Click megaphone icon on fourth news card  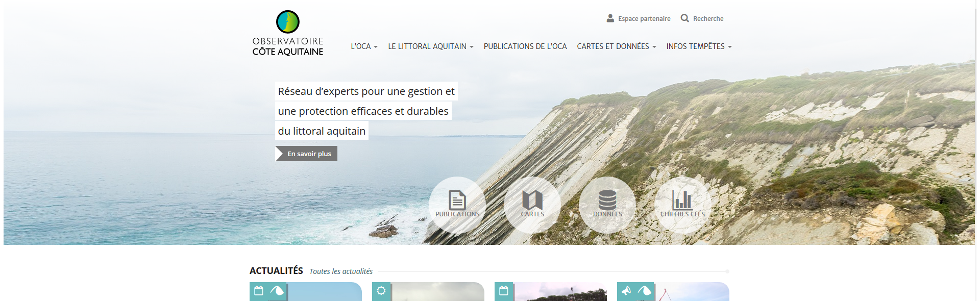(626, 291)
